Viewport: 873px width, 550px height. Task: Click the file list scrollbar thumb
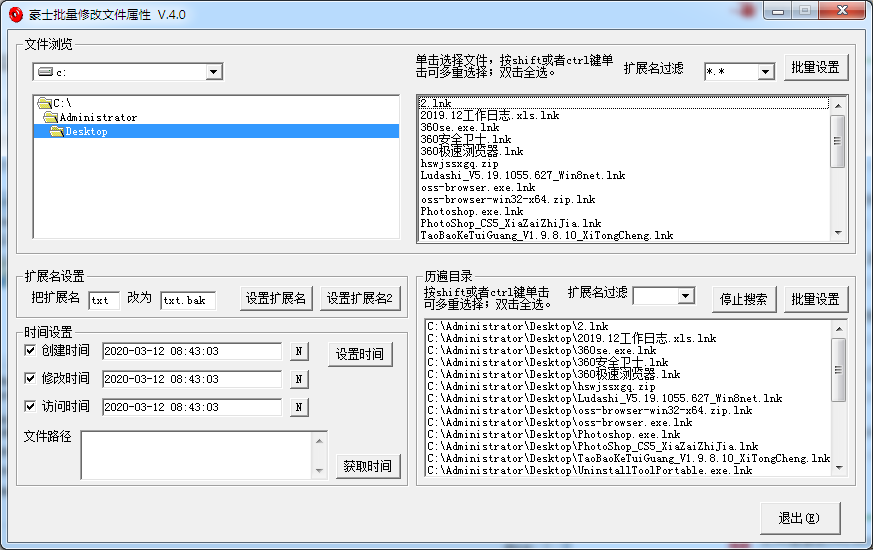(837, 141)
